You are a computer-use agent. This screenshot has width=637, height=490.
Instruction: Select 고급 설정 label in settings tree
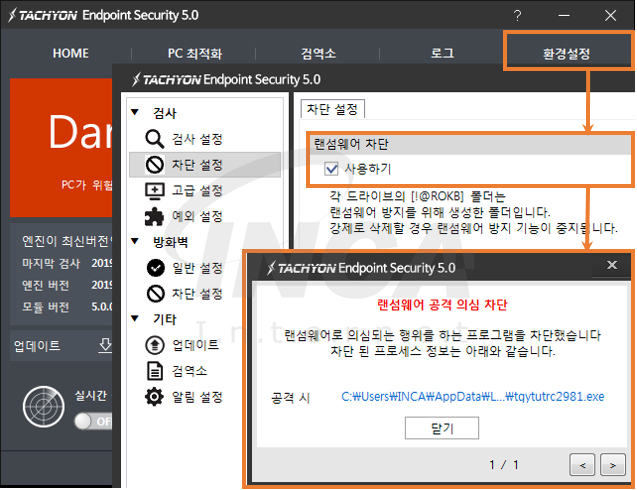(x=197, y=191)
